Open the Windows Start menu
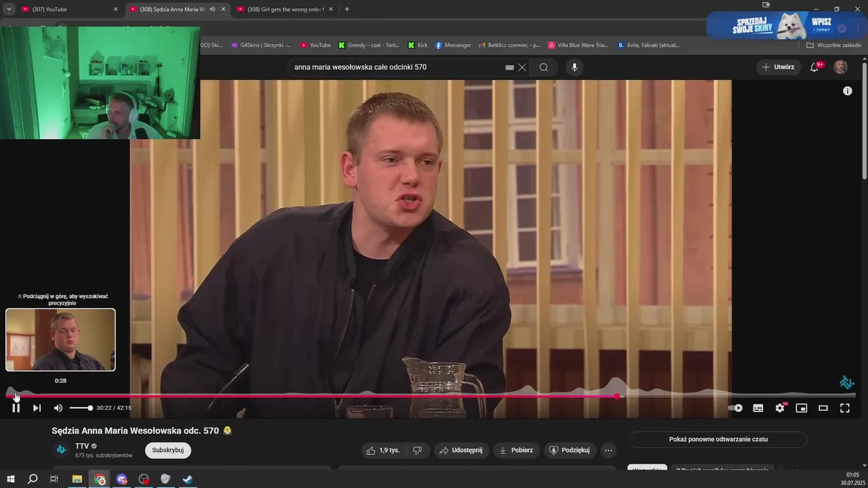 (10, 479)
